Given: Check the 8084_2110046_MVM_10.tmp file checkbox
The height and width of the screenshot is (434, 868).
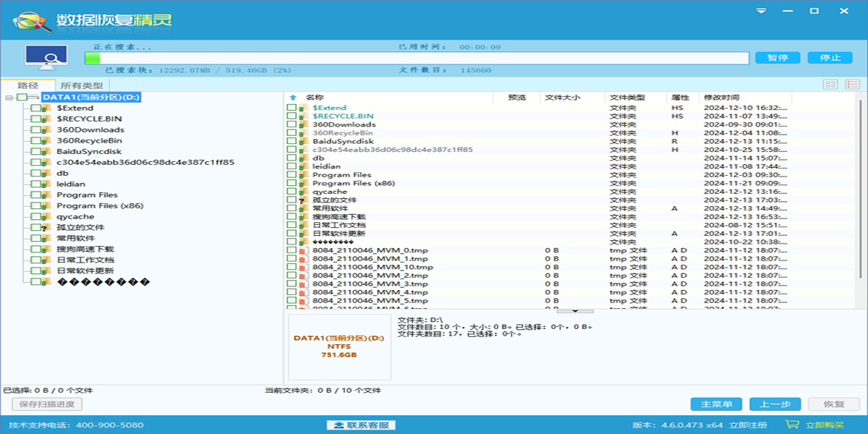Looking at the screenshot, I should tap(291, 268).
